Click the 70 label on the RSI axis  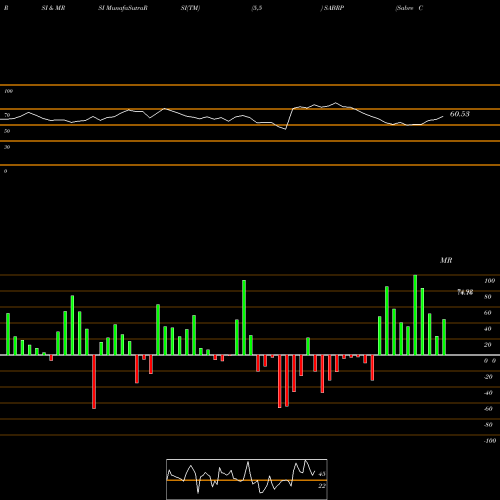[x=7, y=115]
